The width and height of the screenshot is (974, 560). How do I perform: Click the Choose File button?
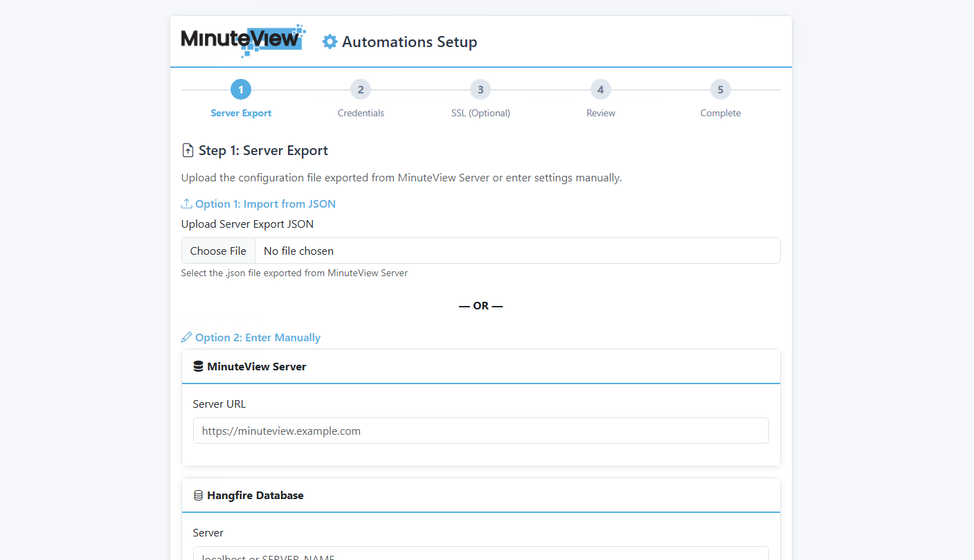coord(218,251)
